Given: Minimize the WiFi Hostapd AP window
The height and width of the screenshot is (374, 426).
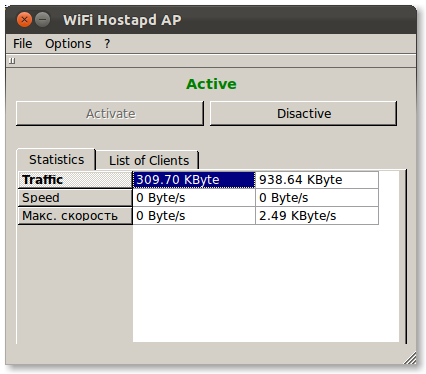Looking at the screenshot, I should [43, 20].
